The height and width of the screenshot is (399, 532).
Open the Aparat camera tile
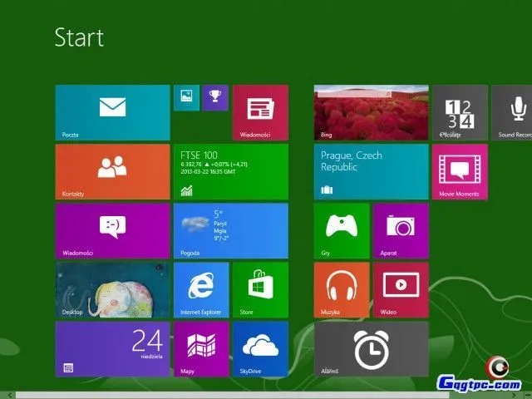401,230
